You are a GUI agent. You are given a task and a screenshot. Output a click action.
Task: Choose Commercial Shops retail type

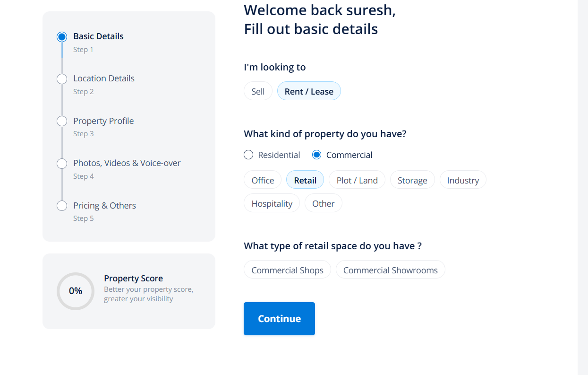click(x=287, y=270)
